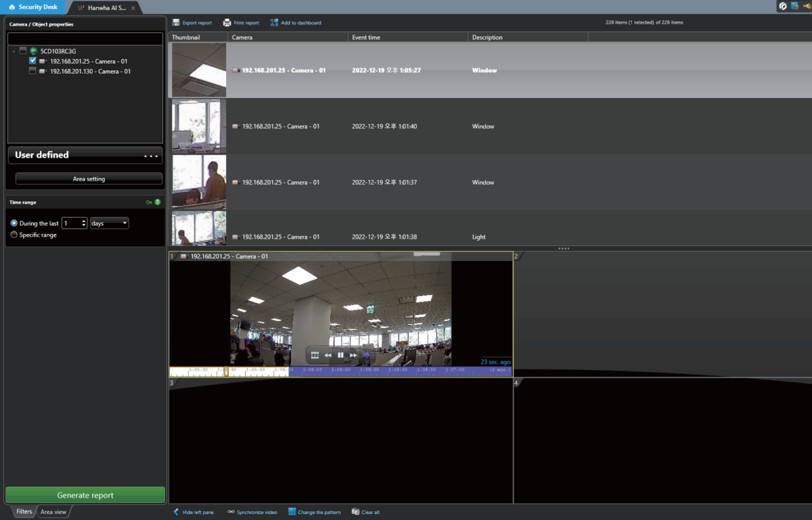Image resolution: width=812 pixels, height=520 pixels.
Task: Uncheck the 192.168.201.25 camera checkbox
Action: tap(33, 61)
